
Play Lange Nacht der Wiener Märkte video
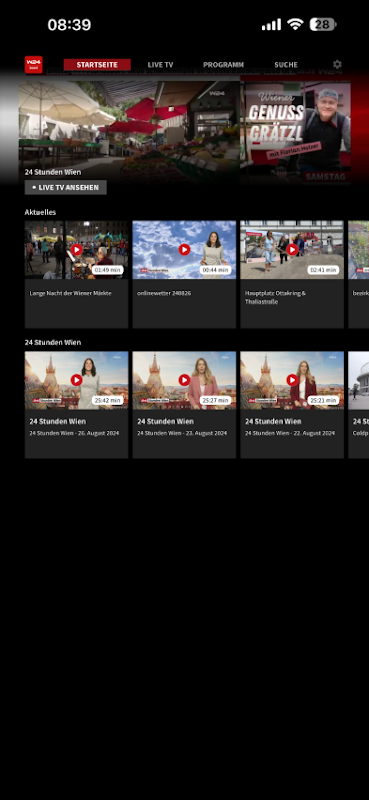tap(77, 249)
